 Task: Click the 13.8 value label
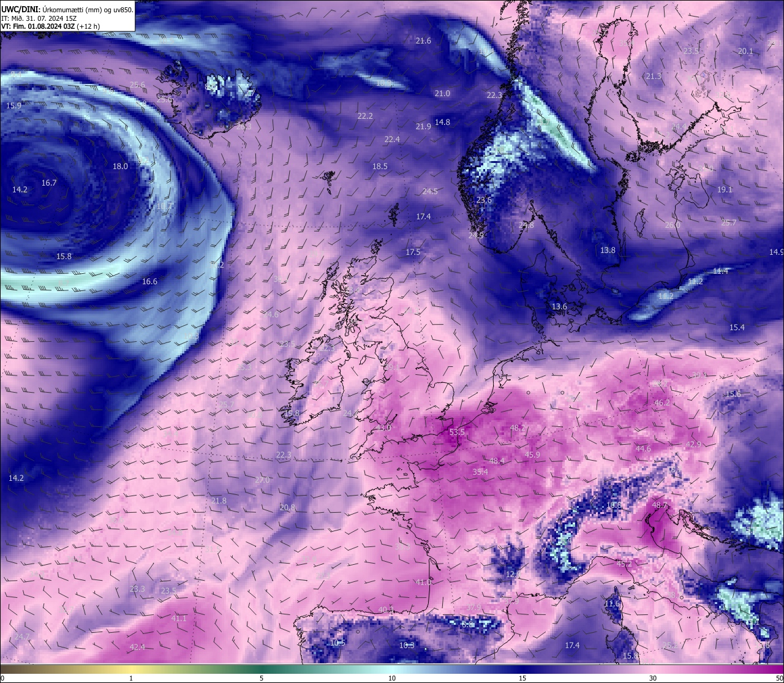[608, 251]
